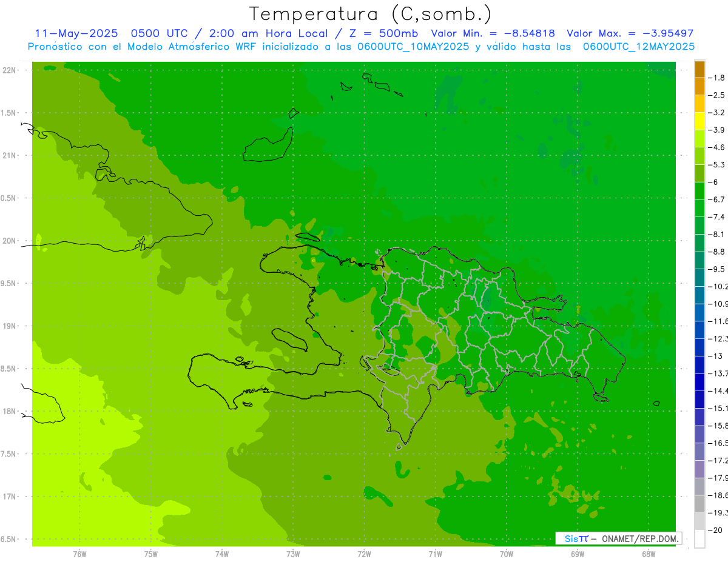This screenshot has width=728, height=562.
Task: Click the green swatch between -6 and -6.7
Action: coord(699,190)
